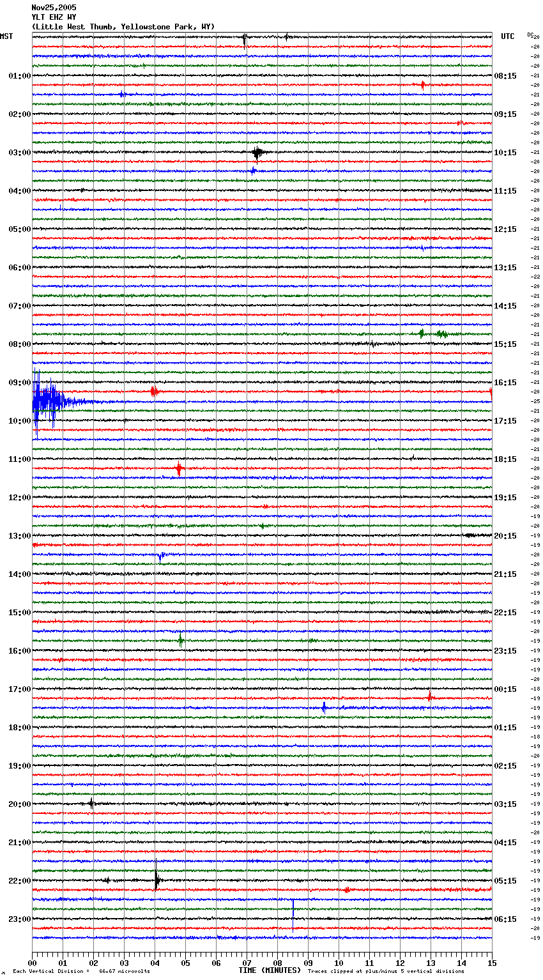
Task: Click the 00:15 UTC time label
Action: [x=505, y=689]
